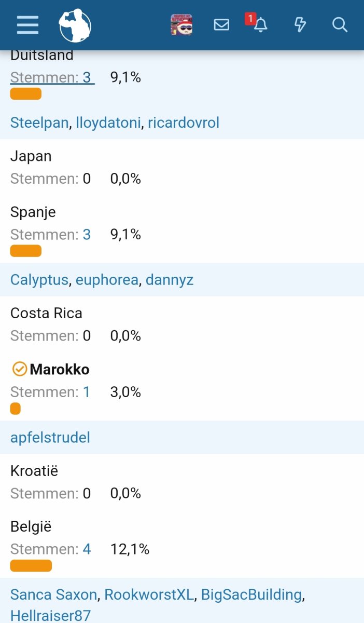The image size is (364, 623).
Task: Click the Marokko vote count number 1
Action: point(87,392)
